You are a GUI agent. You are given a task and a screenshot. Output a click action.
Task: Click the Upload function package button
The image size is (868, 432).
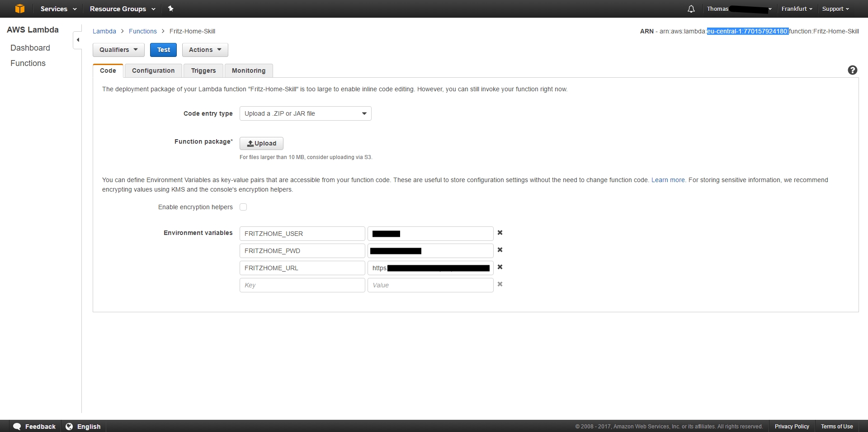click(x=261, y=143)
